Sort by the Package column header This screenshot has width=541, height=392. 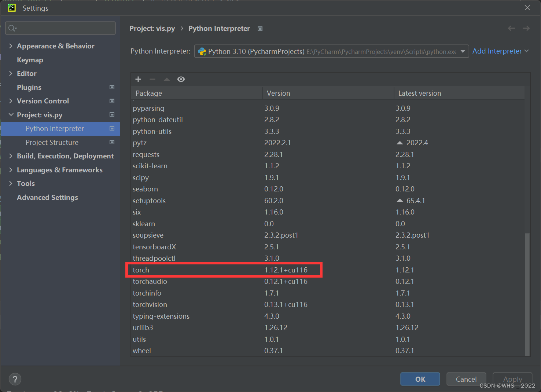(196, 93)
